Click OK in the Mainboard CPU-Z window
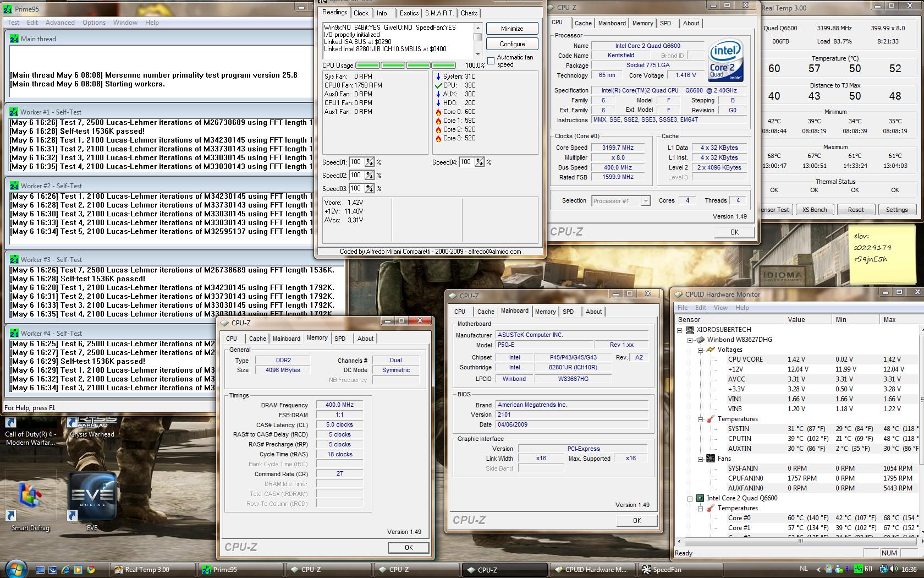The width and height of the screenshot is (924, 578). click(637, 520)
